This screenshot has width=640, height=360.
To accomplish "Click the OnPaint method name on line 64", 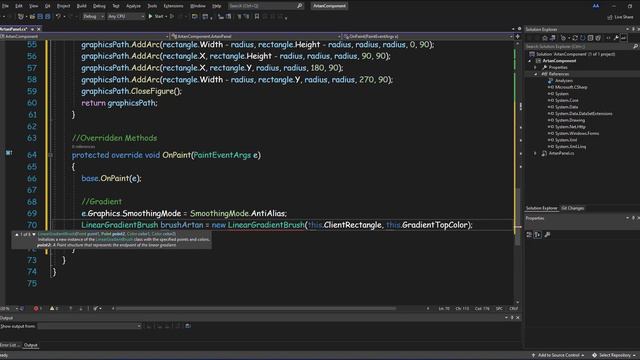I will (176, 155).
